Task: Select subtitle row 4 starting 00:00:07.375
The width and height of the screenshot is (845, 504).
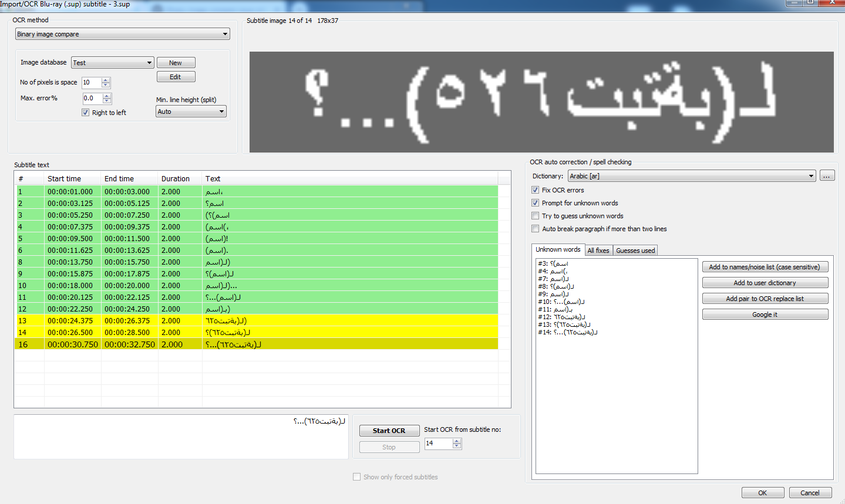Action: [256, 226]
